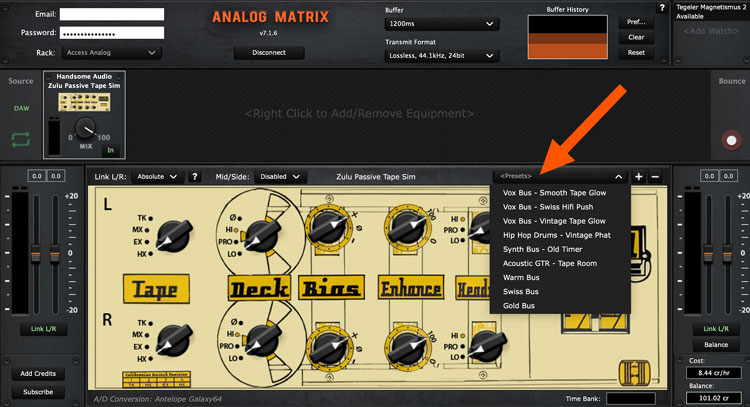Click the left channel Enhance knob

pyautogui.click(x=408, y=228)
